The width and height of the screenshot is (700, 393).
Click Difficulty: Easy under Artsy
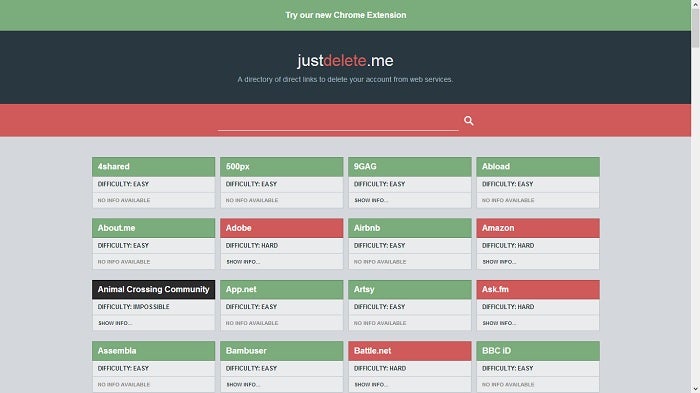click(379, 307)
